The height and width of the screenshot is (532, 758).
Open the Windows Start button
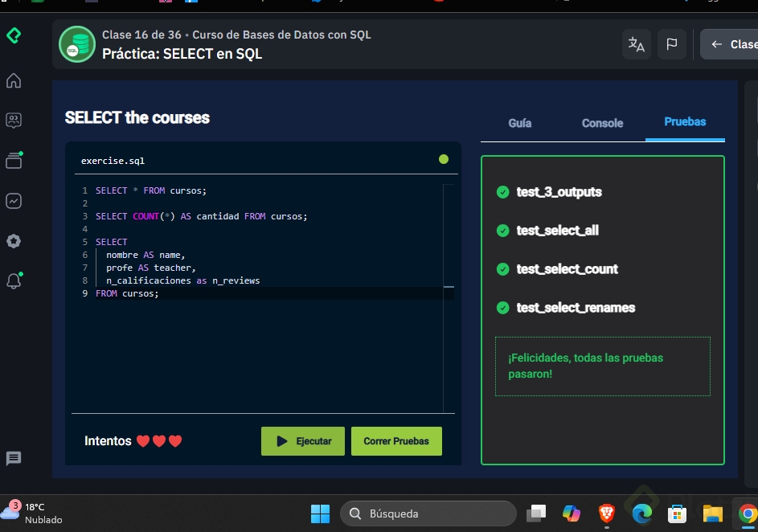(320, 514)
